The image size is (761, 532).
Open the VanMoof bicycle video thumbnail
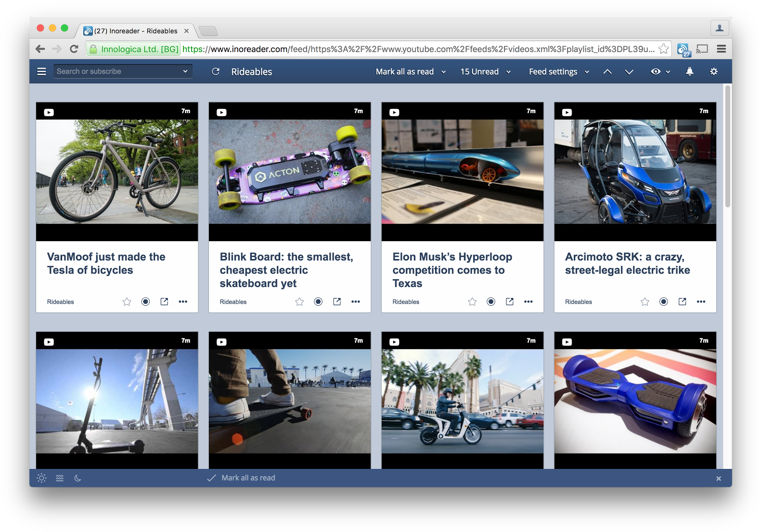point(117,171)
